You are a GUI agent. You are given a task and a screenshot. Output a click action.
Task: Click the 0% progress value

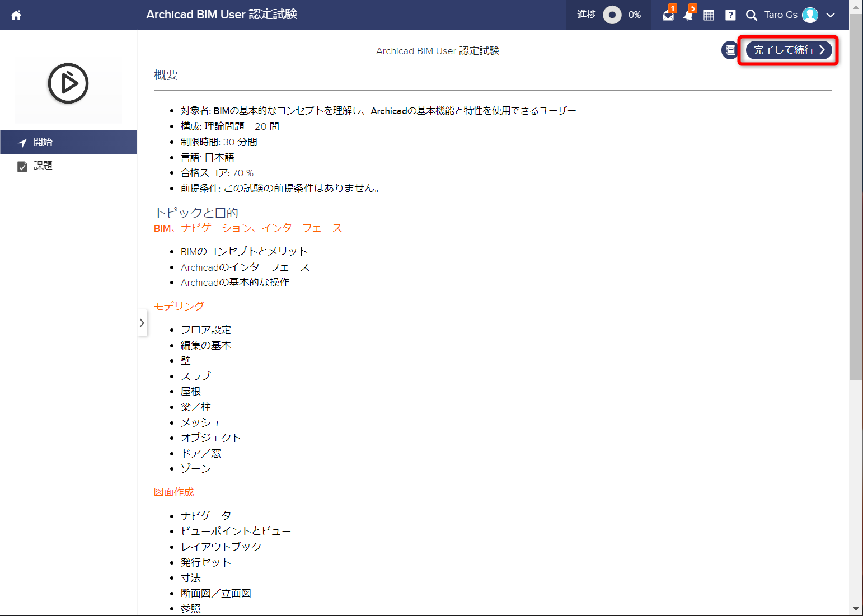(x=635, y=15)
